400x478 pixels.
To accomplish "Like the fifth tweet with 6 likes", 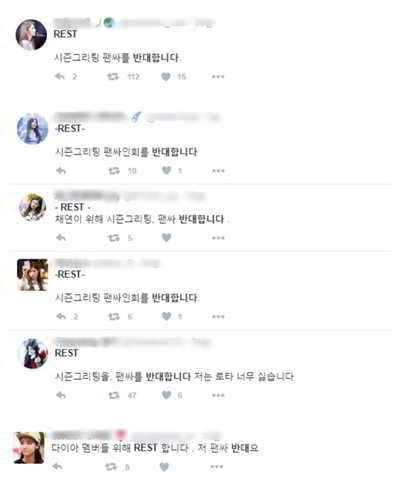I will (x=166, y=395).
